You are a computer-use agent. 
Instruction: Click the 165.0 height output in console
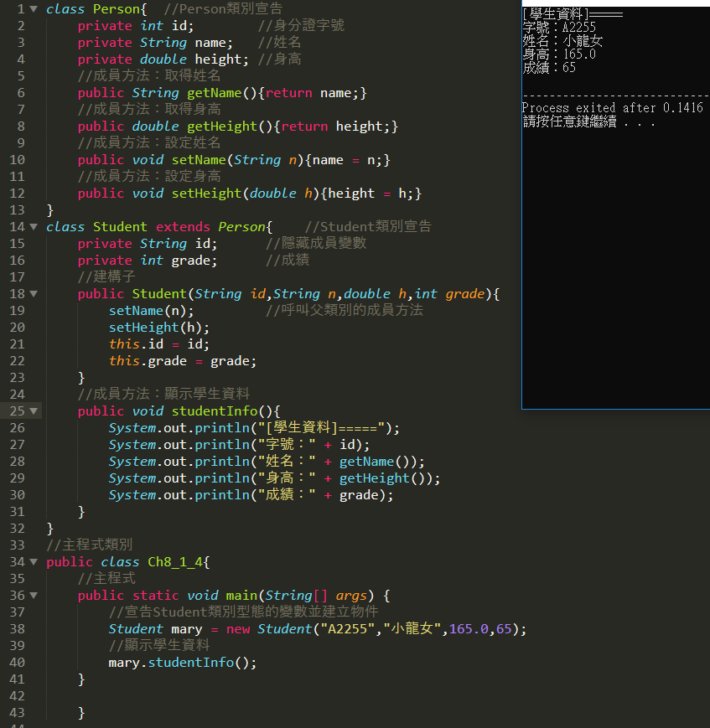point(559,54)
